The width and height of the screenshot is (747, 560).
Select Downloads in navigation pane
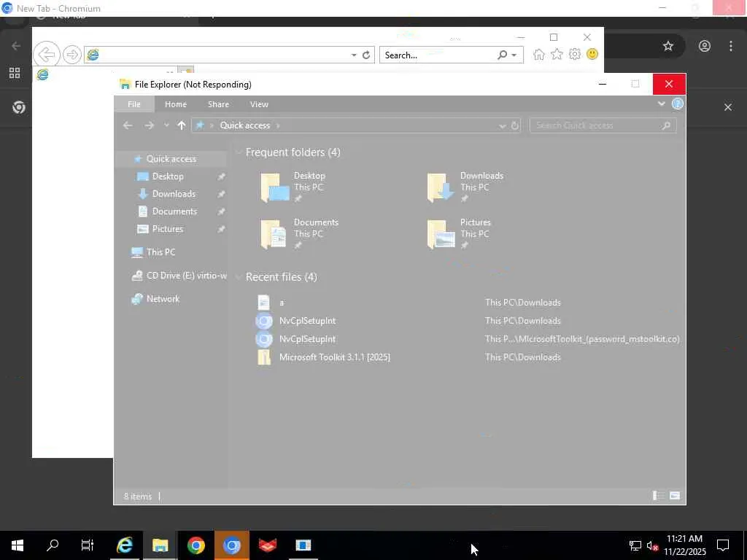click(174, 194)
